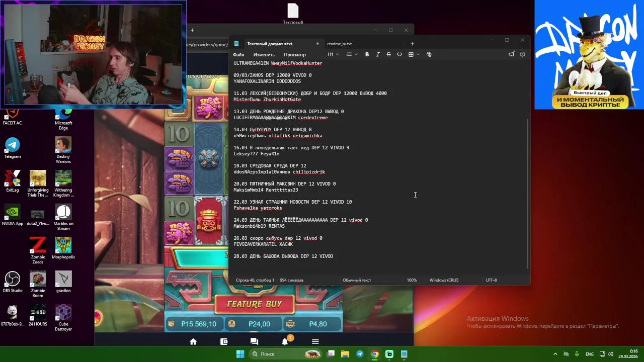Open the 100% zoom status entry
Screen dimensions: 644x362
[x=412, y=280]
